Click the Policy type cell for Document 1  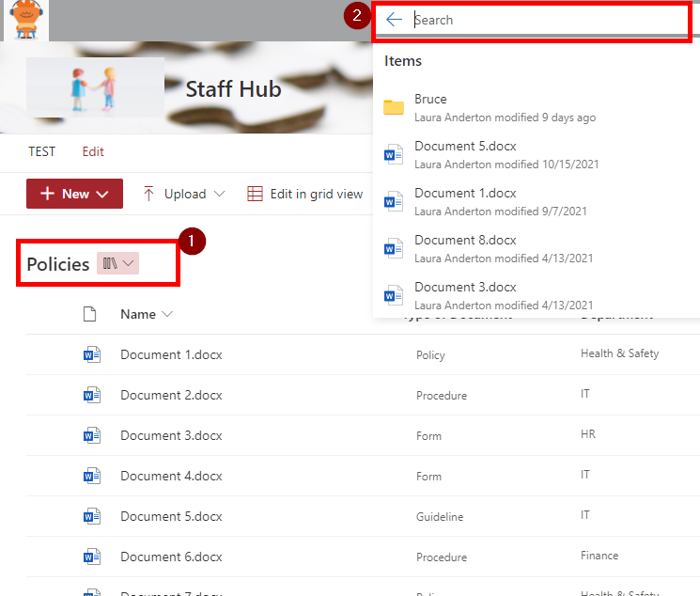pos(430,355)
